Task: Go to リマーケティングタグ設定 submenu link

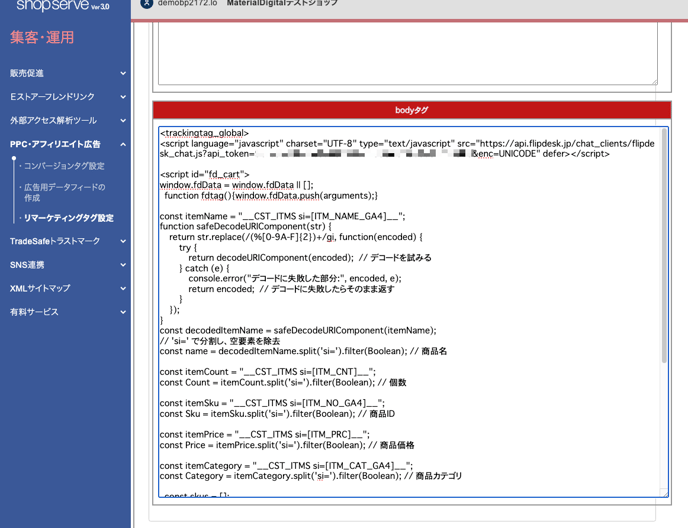Action: pos(68,218)
